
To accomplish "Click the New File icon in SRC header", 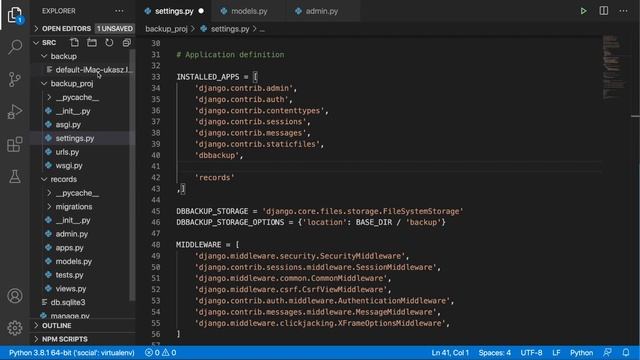I will pos(74,42).
